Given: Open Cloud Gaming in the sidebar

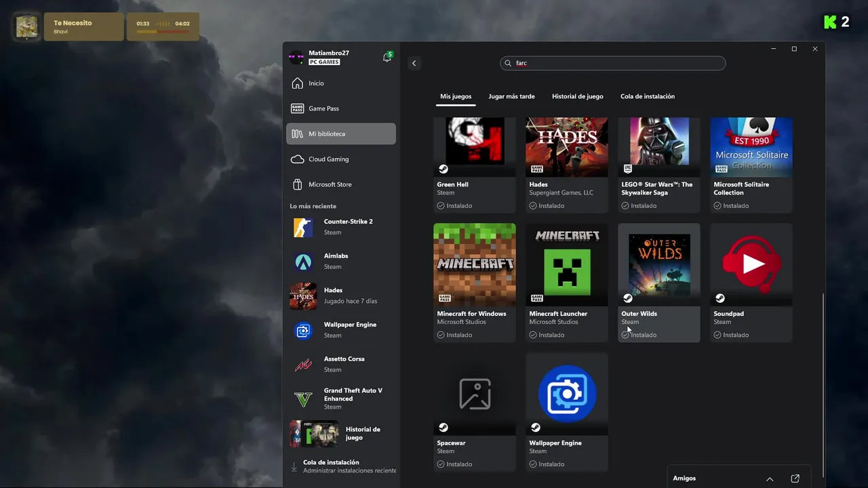Looking at the screenshot, I should pos(341,159).
